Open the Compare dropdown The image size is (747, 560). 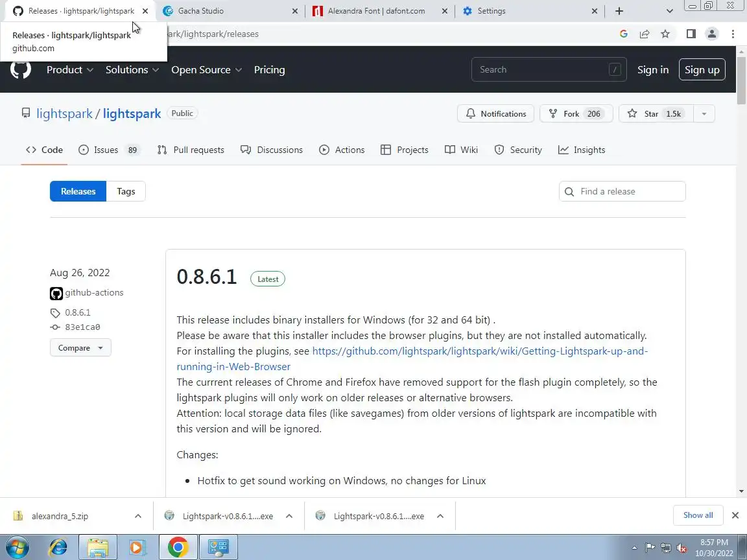pyautogui.click(x=80, y=347)
